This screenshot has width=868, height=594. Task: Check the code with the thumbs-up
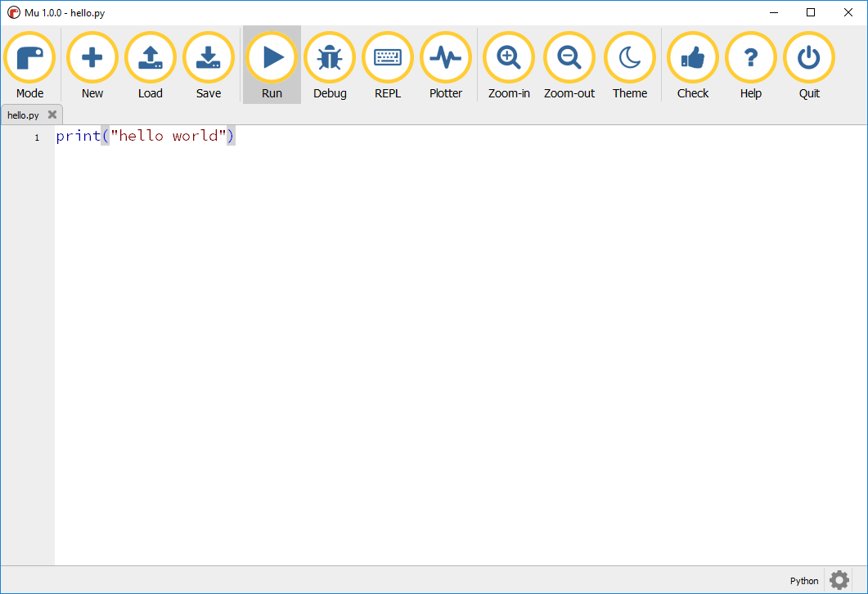pos(693,58)
